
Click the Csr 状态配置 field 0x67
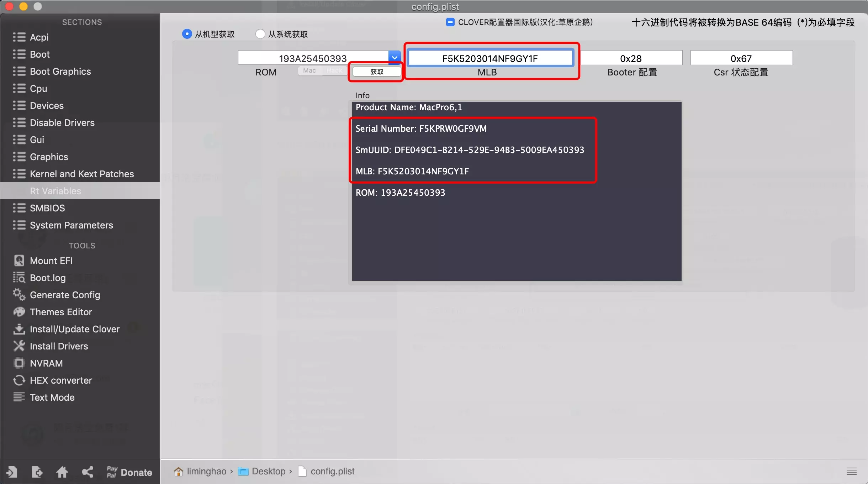[741, 58]
